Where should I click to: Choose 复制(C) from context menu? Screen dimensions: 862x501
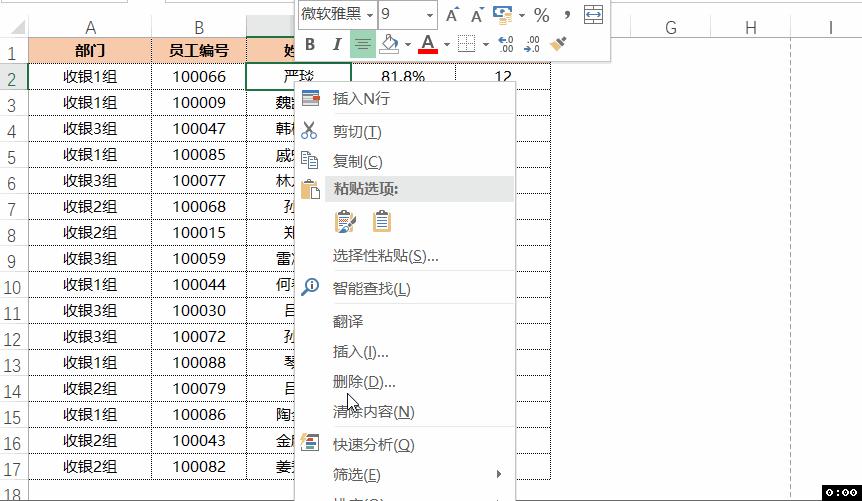[x=405, y=161]
